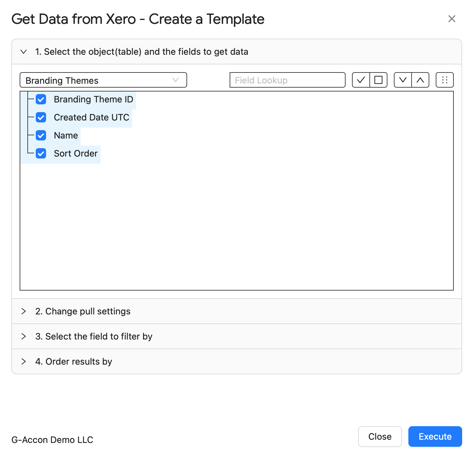Viewport: 476px width, 460px height.
Task: Click into the Field Lookup input
Action: point(288,80)
